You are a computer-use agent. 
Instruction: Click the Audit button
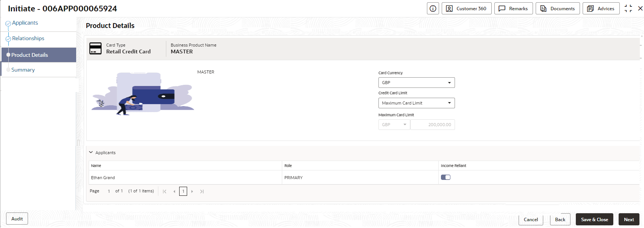(17, 219)
